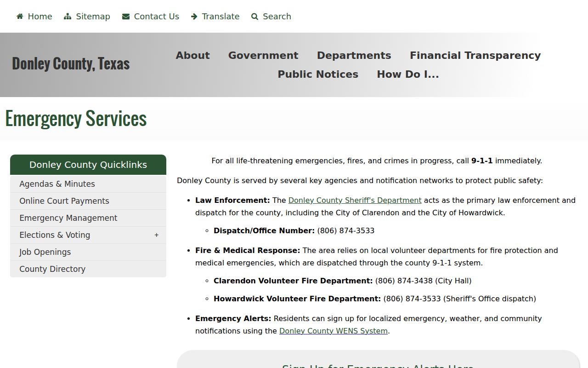Select Public Notices in navigation

click(x=318, y=74)
